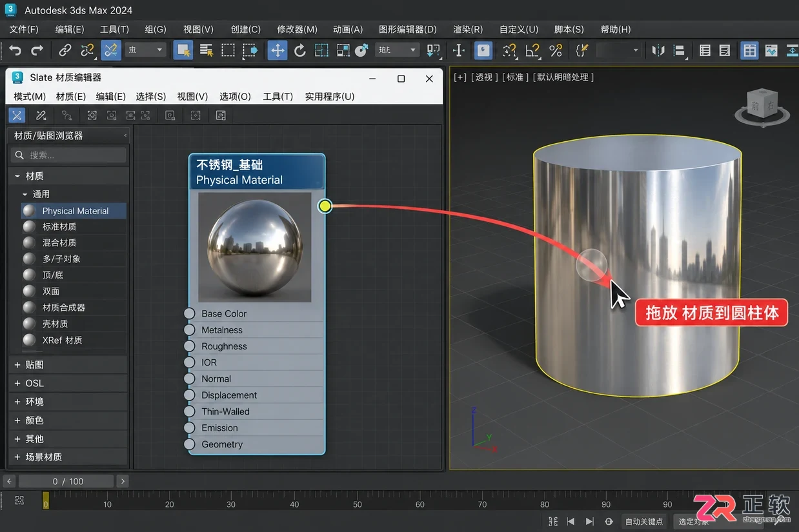Open the 渲染(R) menu
This screenshot has width=799, height=532.
pyautogui.click(x=468, y=29)
